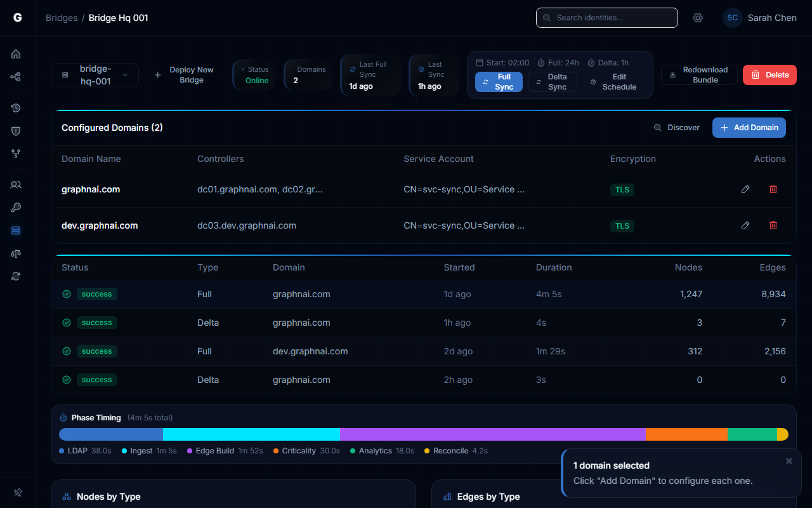Image resolution: width=812 pixels, height=508 pixels.
Task: Click the Add Domain button
Action: (749, 128)
